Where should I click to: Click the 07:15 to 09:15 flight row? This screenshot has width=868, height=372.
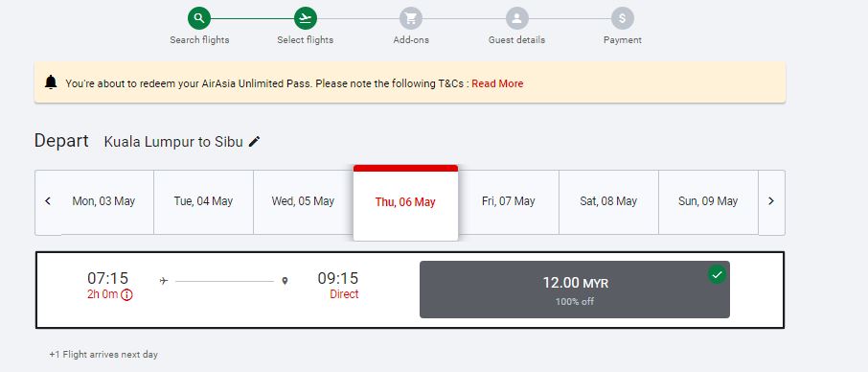point(410,291)
